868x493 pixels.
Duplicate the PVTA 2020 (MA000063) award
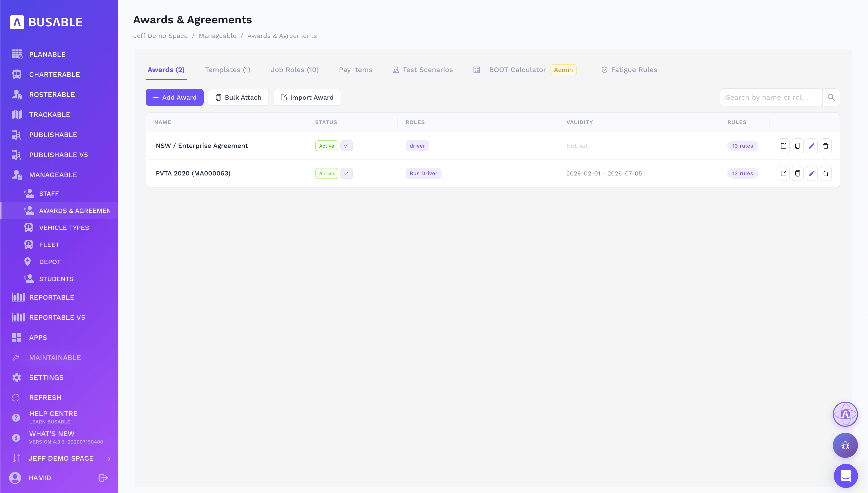[797, 173]
